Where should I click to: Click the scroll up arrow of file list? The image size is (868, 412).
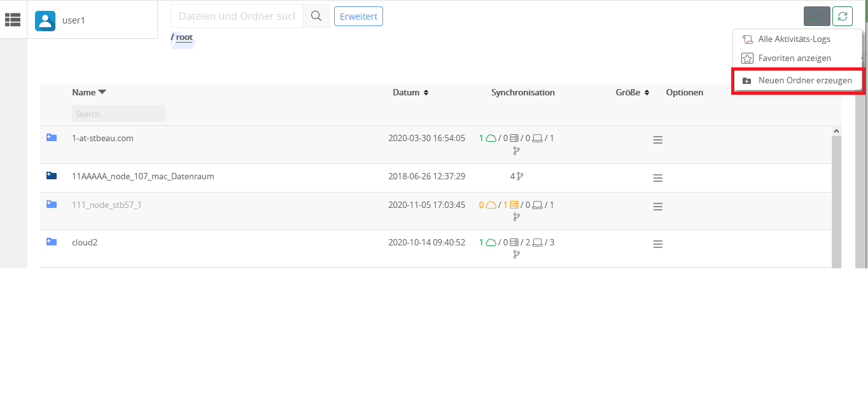[x=836, y=130]
